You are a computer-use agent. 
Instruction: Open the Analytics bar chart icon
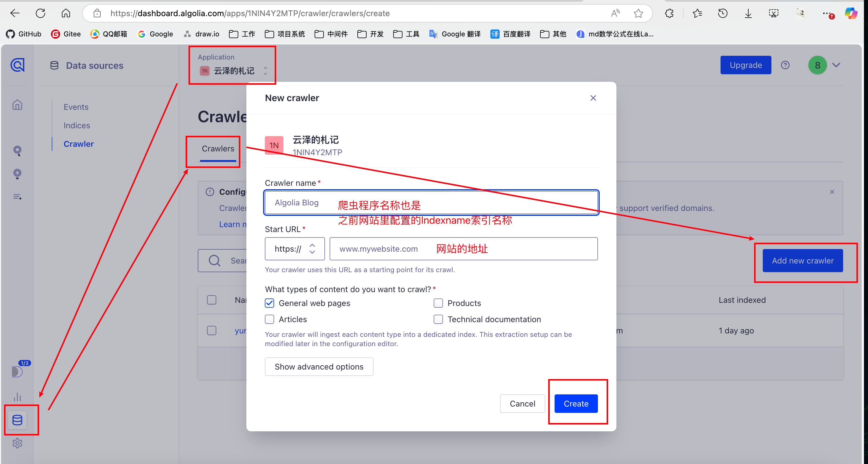coord(17,397)
